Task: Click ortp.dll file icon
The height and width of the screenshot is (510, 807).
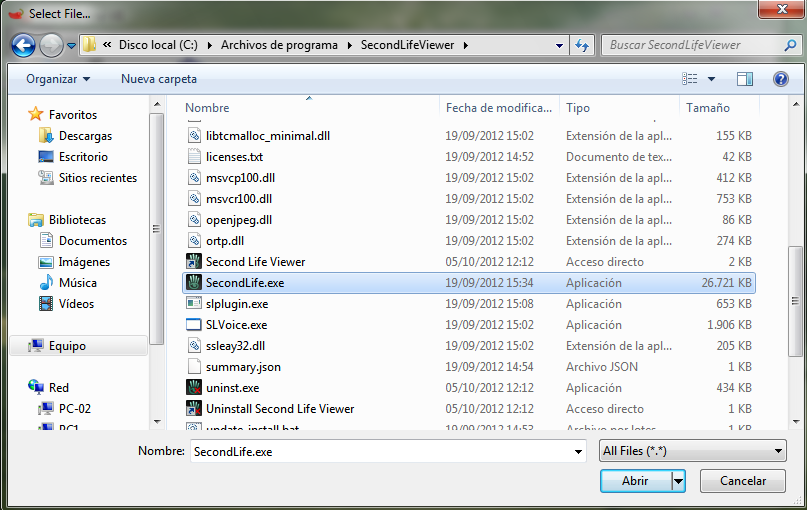Action: 194,241
